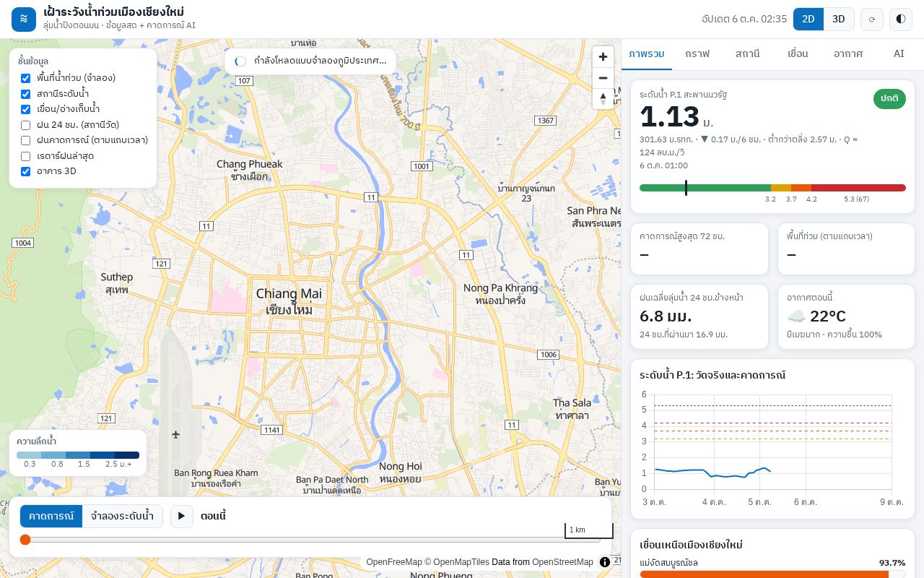Open the อากาศ weather tab
Viewport: 924px width, 578px height.
(x=848, y=54)
